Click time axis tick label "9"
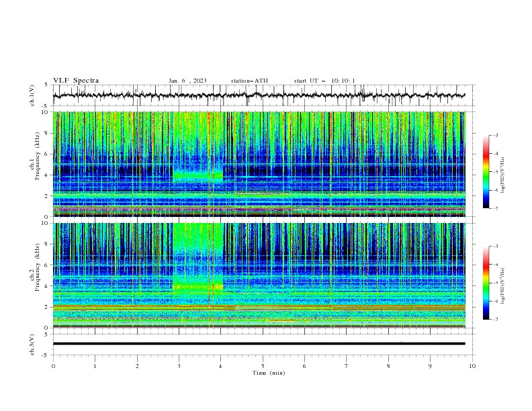This screenshot has height=411, width=532. pyautogui.click(x=430, y=366)
